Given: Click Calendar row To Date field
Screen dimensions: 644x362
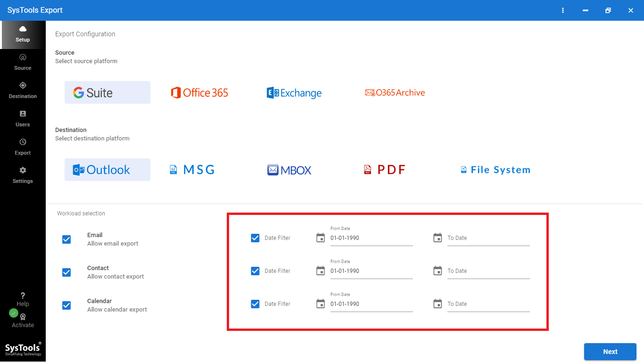Looking at the screenshot, I should [488, 304].
